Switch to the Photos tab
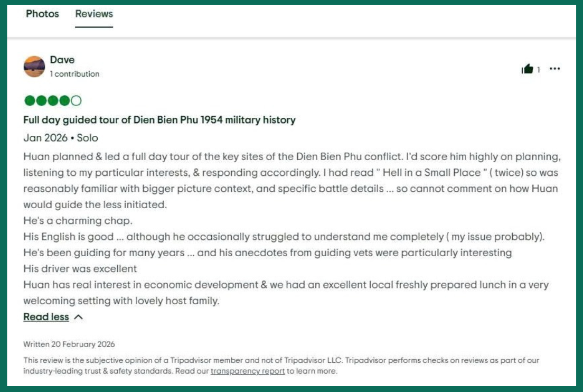The image size is (583, 392). [42, 14]
